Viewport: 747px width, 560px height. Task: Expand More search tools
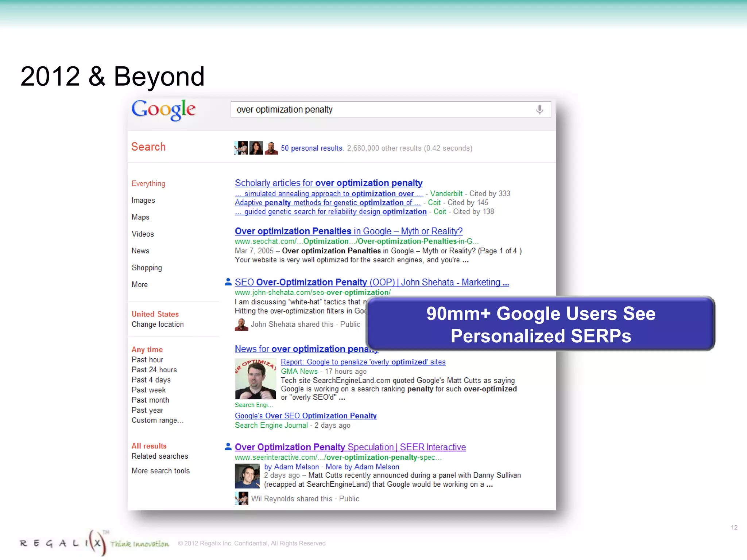(x=160, y=471)
